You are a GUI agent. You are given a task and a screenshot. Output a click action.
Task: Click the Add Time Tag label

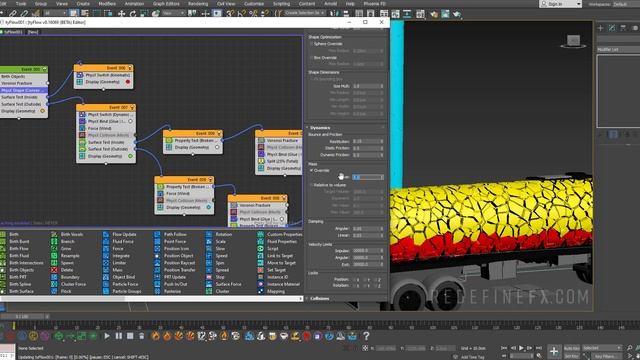pos(472,357)
